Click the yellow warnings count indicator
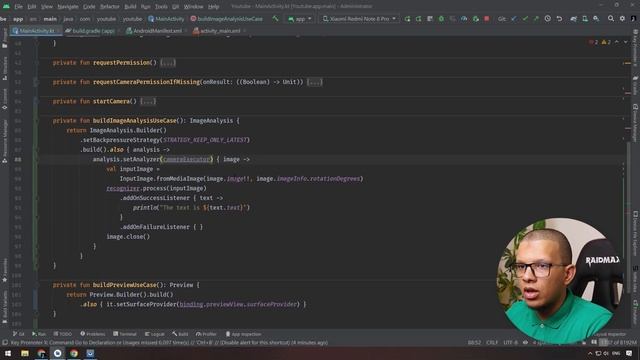Viewport: 640px width, 360px height. 606,42
